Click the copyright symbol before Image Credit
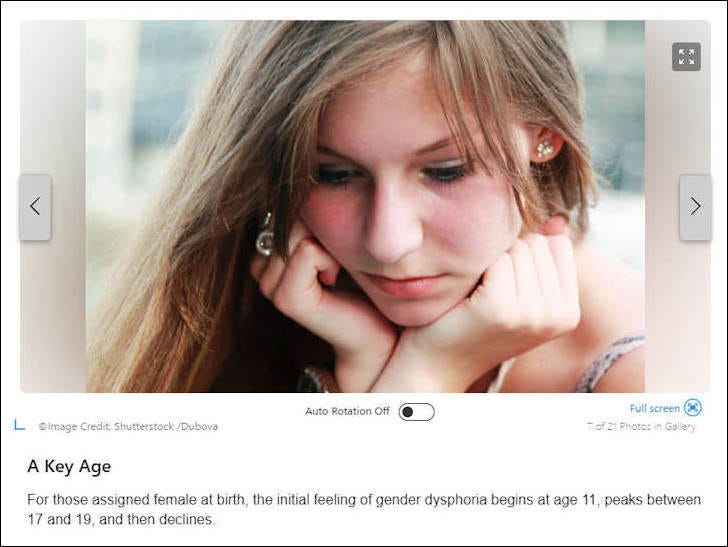Viewport: 728px width, 547px height. [43, 427]
